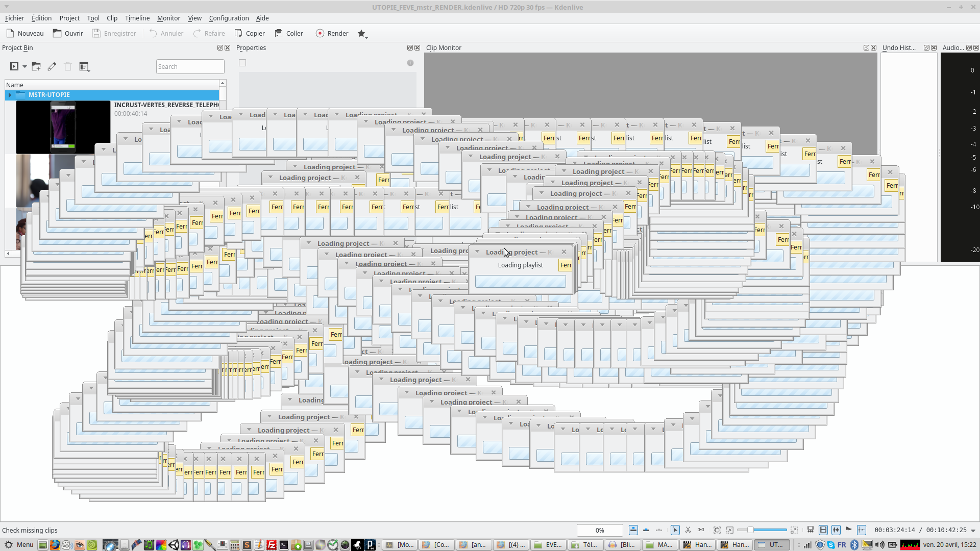The height and width of the screenshot is (551, 980).
Task: Click the pencil edit clip icon
Action: click(x=52, y=66)
